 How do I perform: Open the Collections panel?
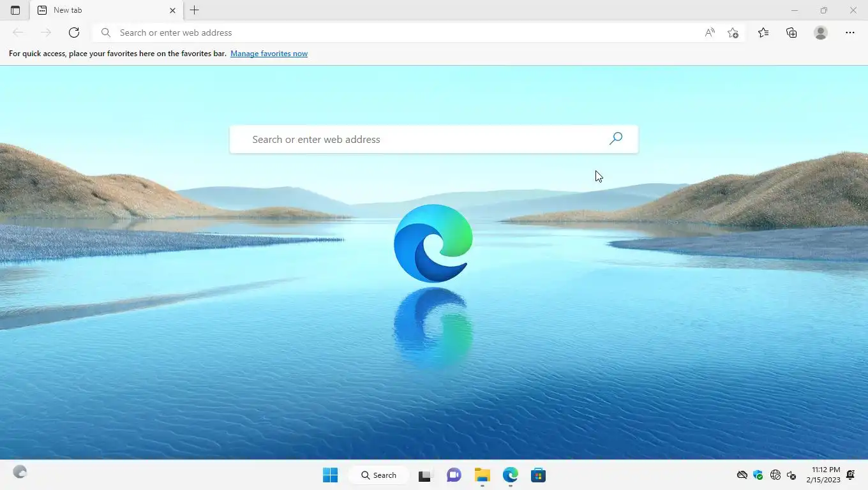coord(791,33)
